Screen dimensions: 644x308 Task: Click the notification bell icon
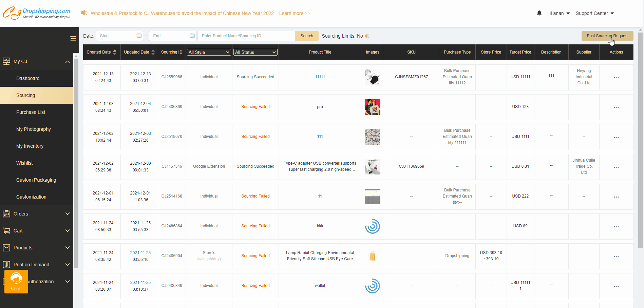point(539,13)
